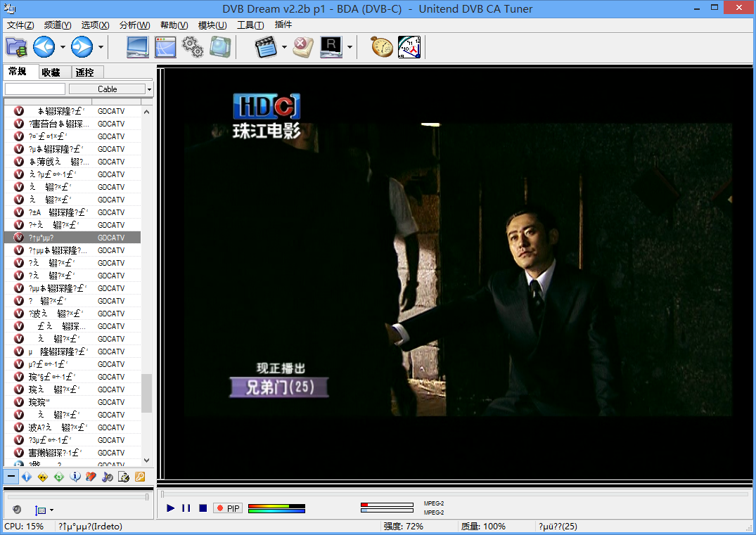Click the fullscreen frame icon in toolbar
Viewport: 756px width, 535px height.
click(220, 47)
